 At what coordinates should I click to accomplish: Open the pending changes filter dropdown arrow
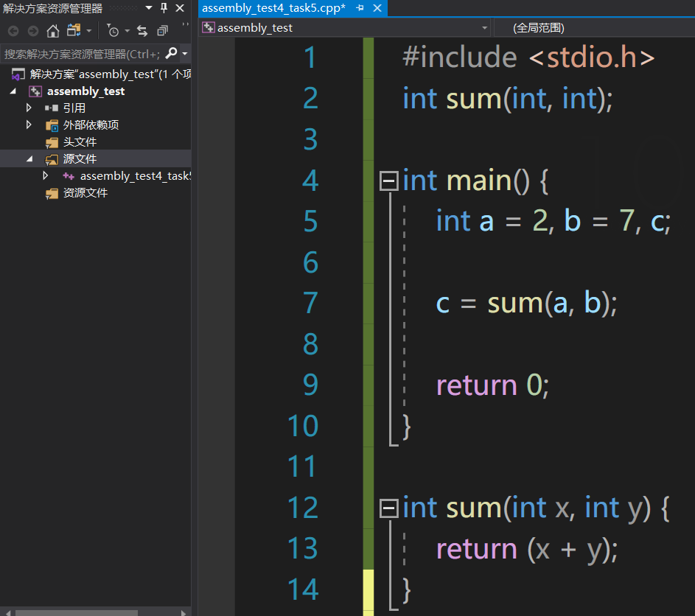(127, 31)
